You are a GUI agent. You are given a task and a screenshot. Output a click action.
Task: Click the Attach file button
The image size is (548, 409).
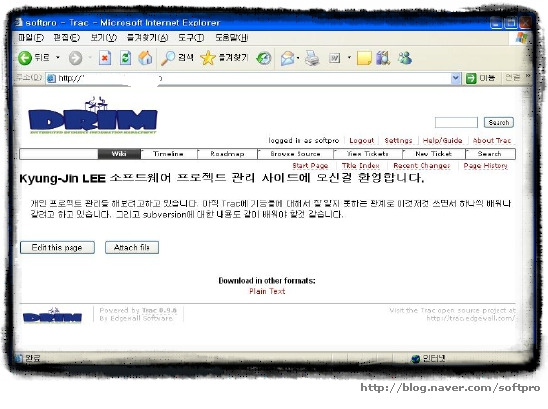(132, 247)
